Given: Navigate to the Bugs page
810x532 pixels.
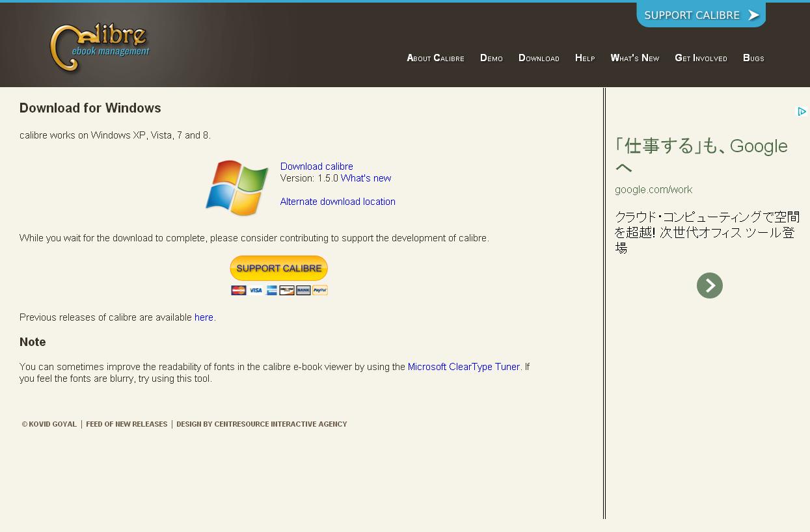Looking at the screenshot, I should pos(753,58).
